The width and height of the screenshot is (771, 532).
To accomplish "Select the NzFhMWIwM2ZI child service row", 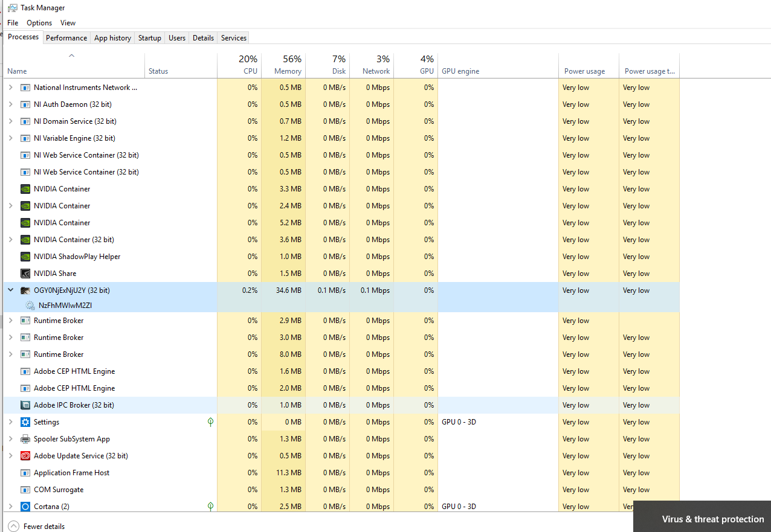I will click(x=341, y=306).
